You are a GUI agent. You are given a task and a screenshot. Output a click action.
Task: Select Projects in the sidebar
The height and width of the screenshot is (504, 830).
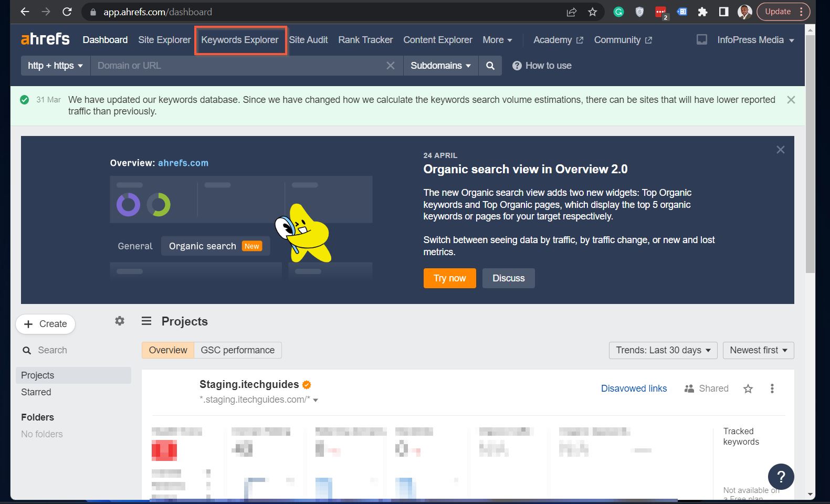73,375
